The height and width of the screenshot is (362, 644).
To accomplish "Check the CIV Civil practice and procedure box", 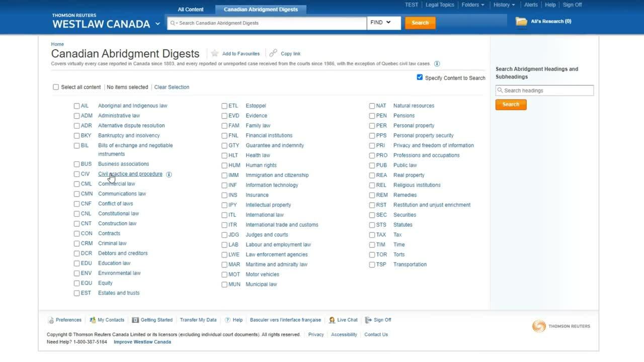I will [x=76, y=174].
